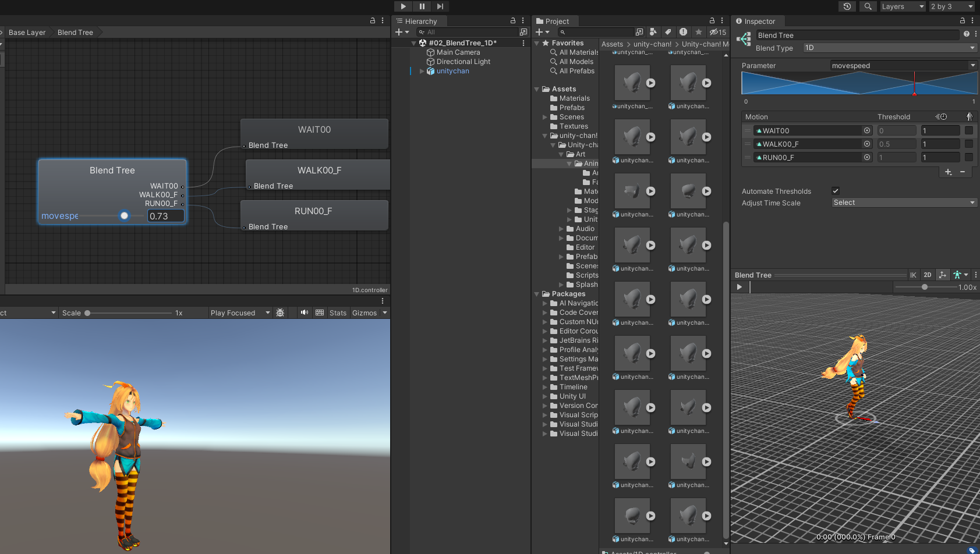The width and height of the screenshot is (980, 554).
Task: Select Main Camera in the Hierarchy
Action: click(458, 52)
